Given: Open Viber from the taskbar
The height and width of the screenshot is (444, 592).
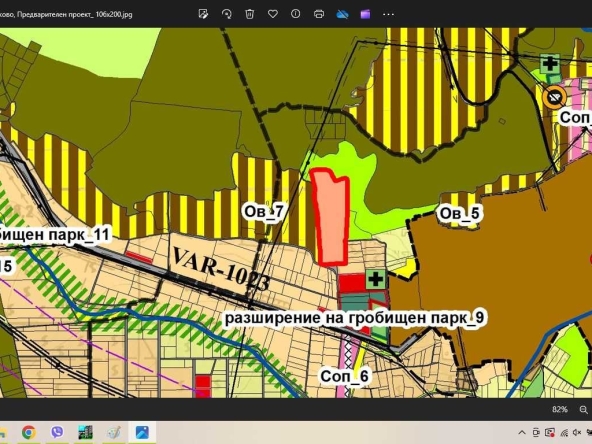Looking at the screenshot, I should [57, 432].
